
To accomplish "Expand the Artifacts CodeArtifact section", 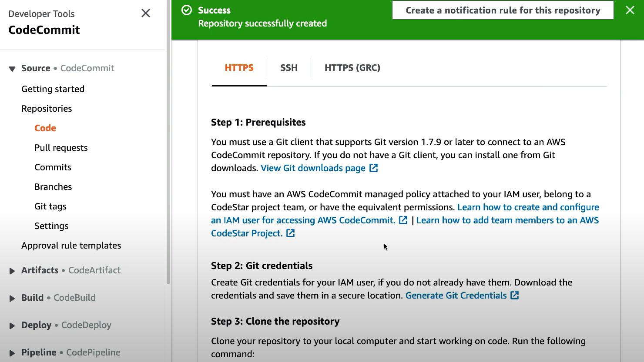I will [12, 271].
